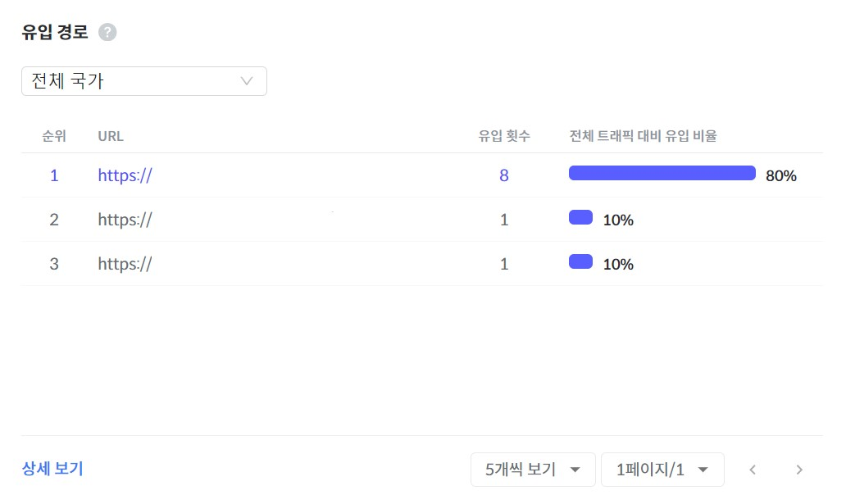Open the rank 1 https:// URL link
Viewport: 846px width, 504px height.
click(125, 175)
